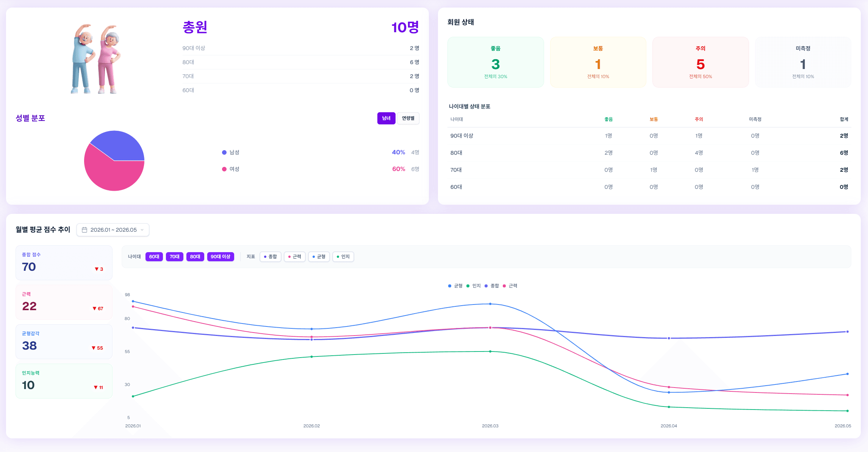
Task: Click the 종합 점수 score card
Action: pyautogui.click(x=64, y=263)
